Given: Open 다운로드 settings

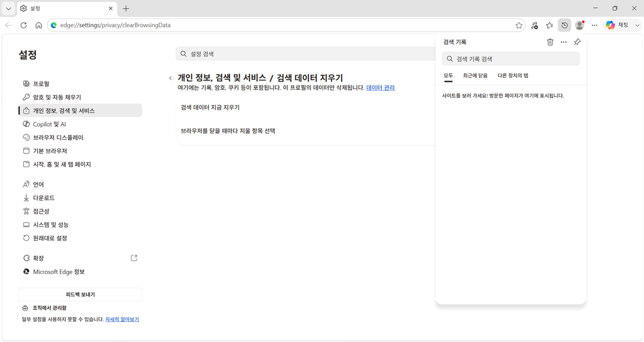Looking at the screenshot, I should pyautogui.click(x=80, y=198).
